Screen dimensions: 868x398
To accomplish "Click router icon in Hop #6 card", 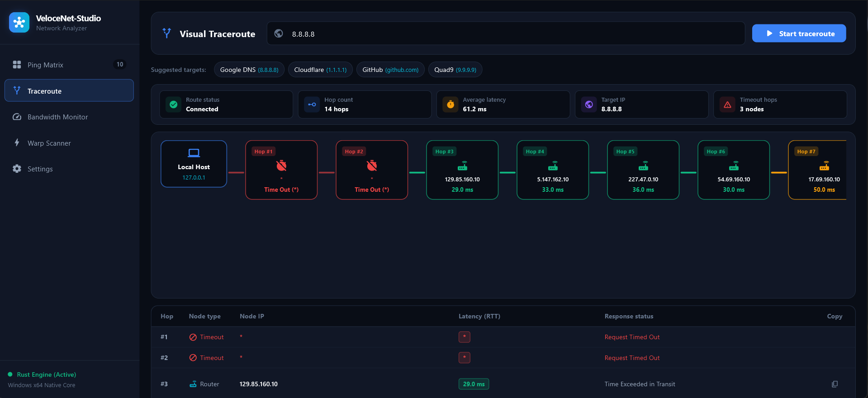I will tap(734, 166).
